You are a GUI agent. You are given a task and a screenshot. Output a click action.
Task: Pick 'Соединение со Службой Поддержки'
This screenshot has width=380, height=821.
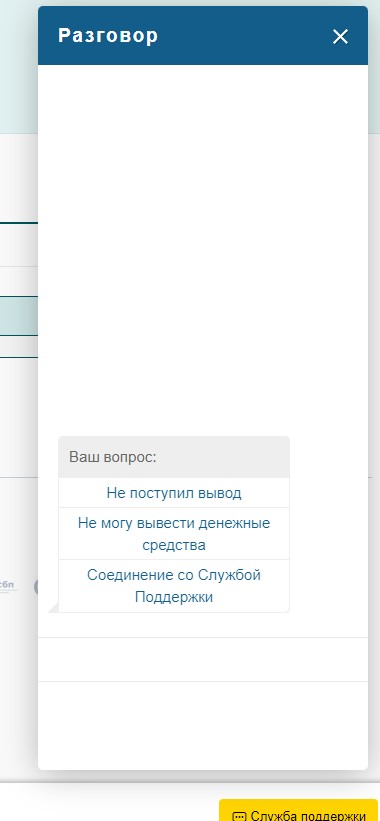tap(174, 585)
